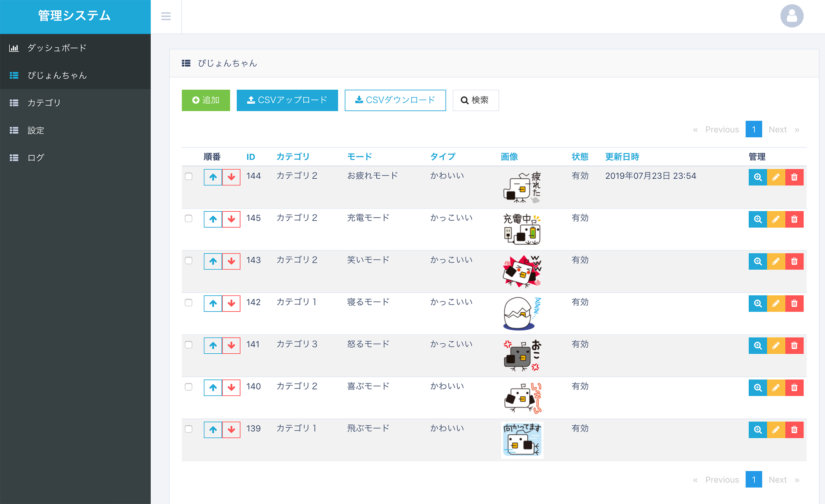Screen dimensions: 825x504
Task: Click the magnify/view icon for ID 142
Action: point(757,303)
